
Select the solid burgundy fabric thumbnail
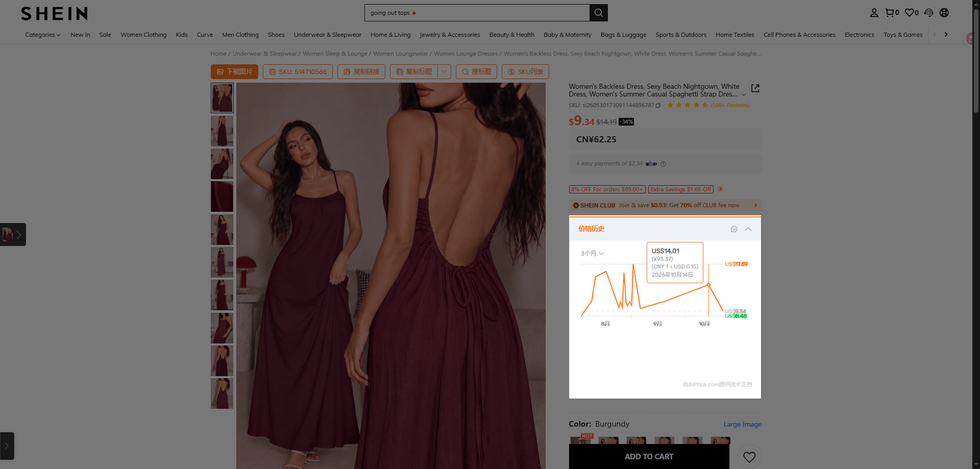(222, 196)
